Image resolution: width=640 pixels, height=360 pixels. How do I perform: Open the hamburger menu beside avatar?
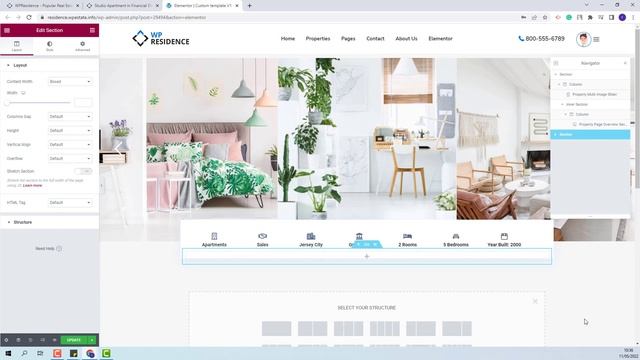tap(596, 39)
